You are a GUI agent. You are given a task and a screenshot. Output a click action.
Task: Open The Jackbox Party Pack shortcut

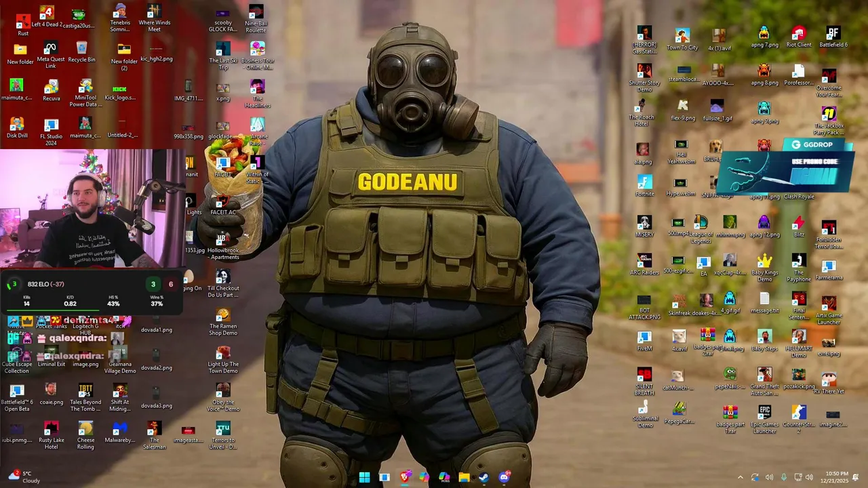[x=829, y=120]
